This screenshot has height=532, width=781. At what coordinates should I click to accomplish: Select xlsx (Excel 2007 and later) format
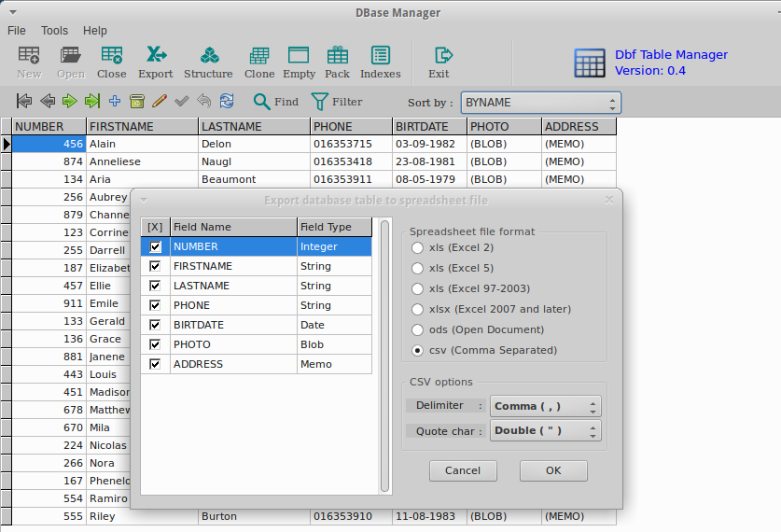[x=418, y=309]
